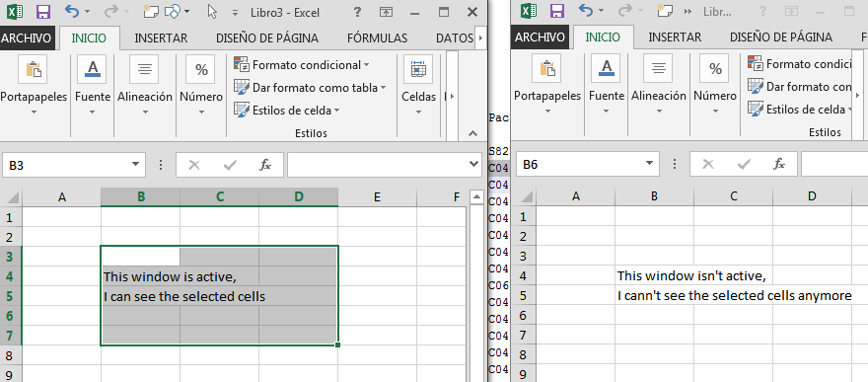Click Ribbon display options icon in Libro3 window

(x=387, y=12)
